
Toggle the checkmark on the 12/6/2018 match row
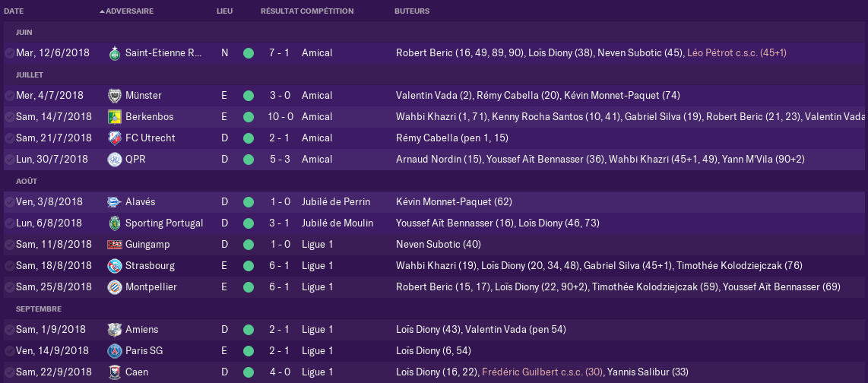coord(9,53)
